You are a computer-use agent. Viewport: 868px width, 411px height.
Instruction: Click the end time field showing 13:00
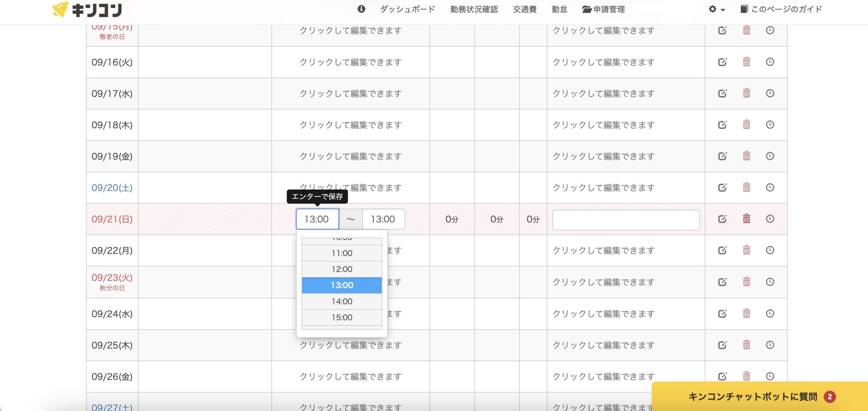(x=383, y=219)
